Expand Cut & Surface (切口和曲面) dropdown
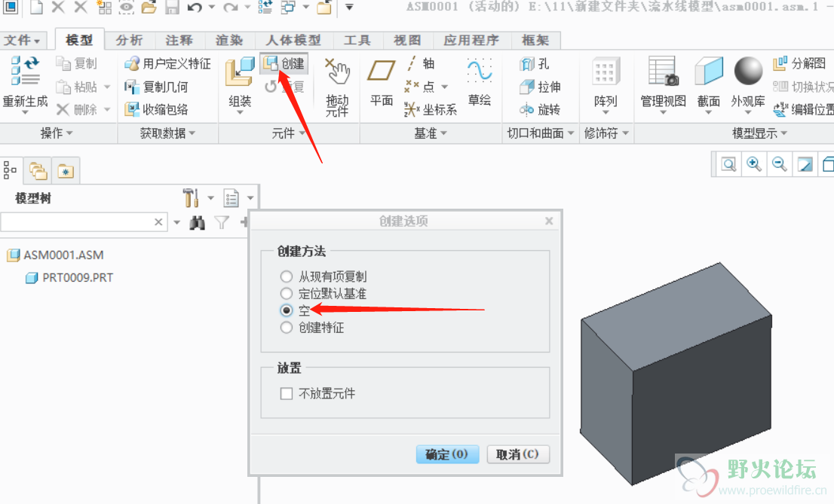 (541, 133)
